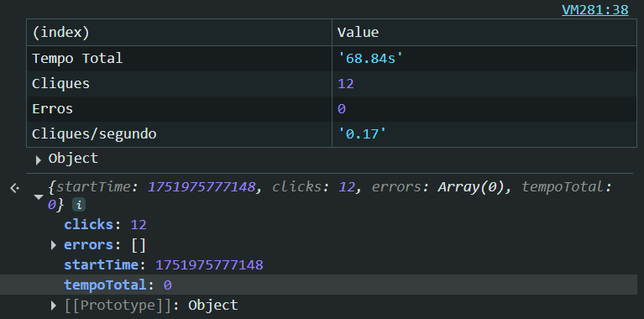Select the value 0 in Erros row
644x319 pixels.
[484, 109]
